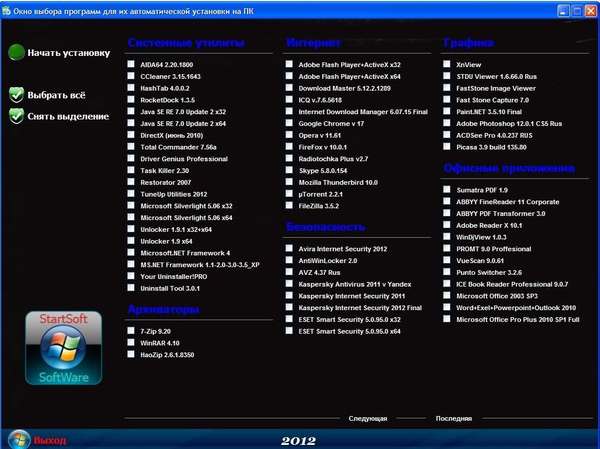
Task: Tick the RocketDock 1.3.5 checkbox
Action: coord(131,100)
